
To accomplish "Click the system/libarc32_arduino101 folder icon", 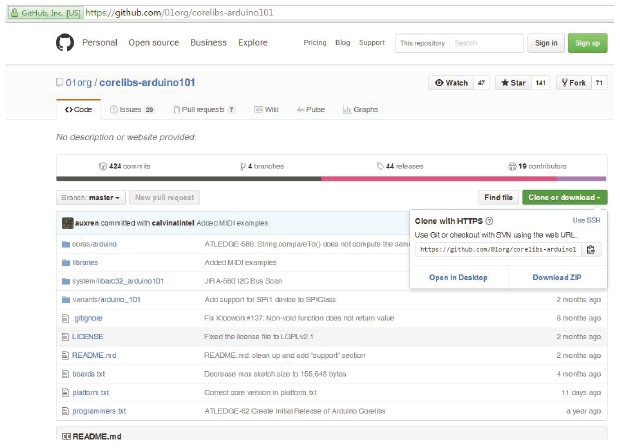I will click(x=66, y=281).
